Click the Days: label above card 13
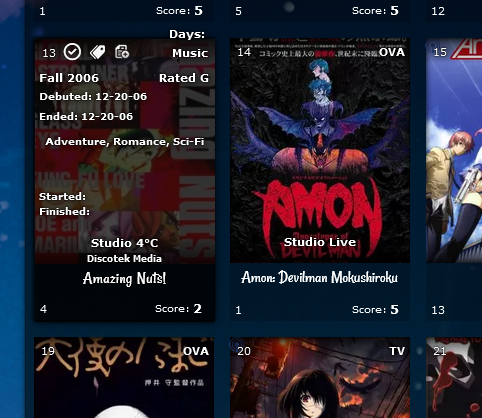The image size is (482, 418). click(187, 34)
